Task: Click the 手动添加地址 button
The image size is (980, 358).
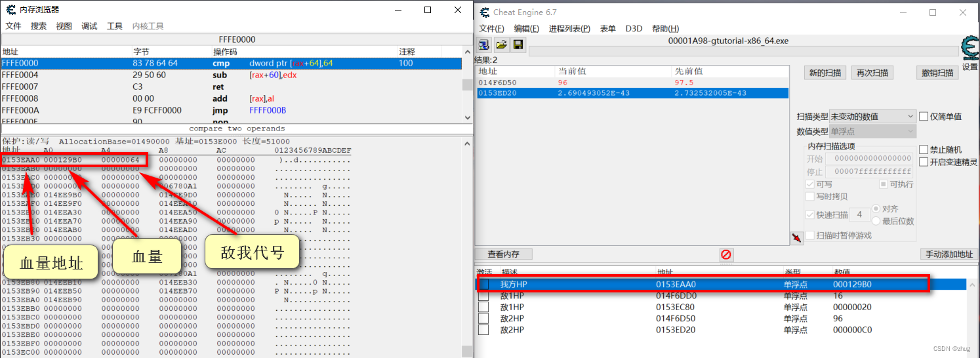Action: (x=948, y=254)
